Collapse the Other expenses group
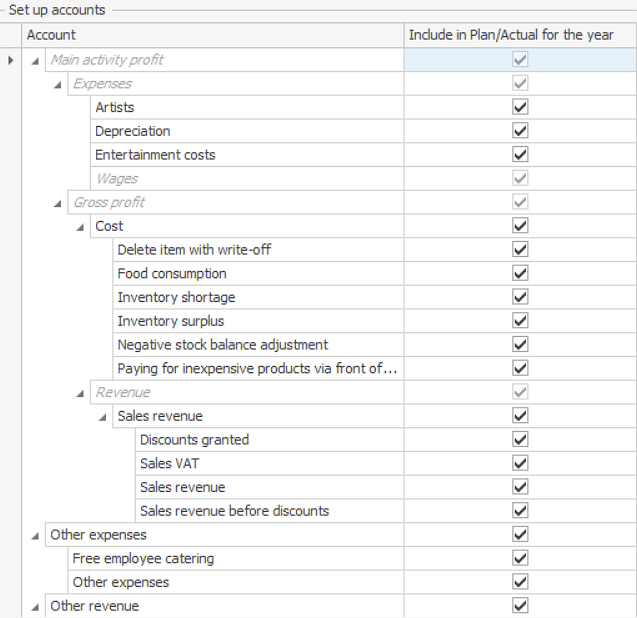The image size is (637, 618). [x=36, y=535]
